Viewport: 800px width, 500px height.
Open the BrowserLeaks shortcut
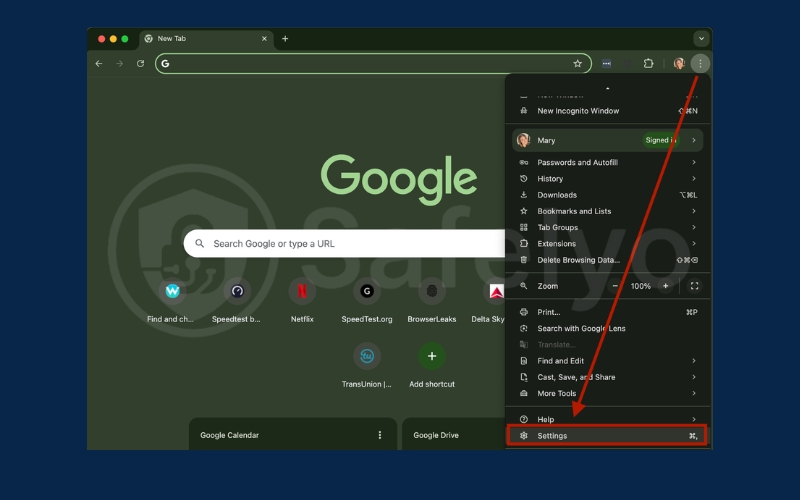click(432, 301)
